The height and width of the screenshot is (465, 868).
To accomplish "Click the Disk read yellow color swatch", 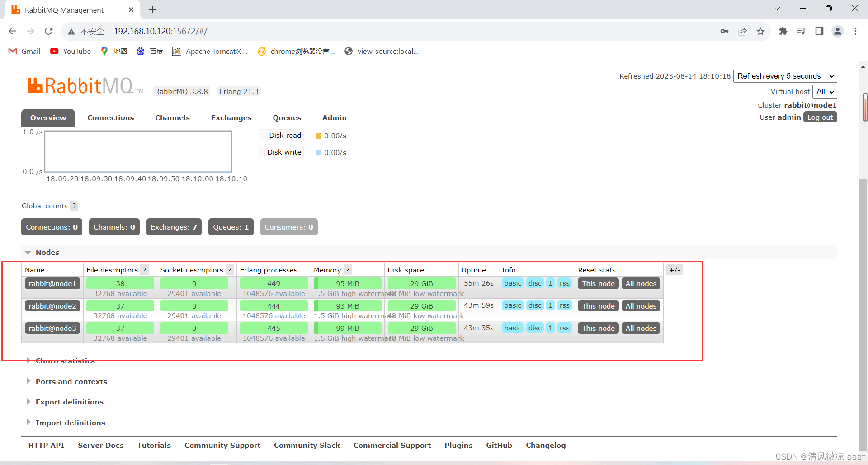I will point(318,136).
